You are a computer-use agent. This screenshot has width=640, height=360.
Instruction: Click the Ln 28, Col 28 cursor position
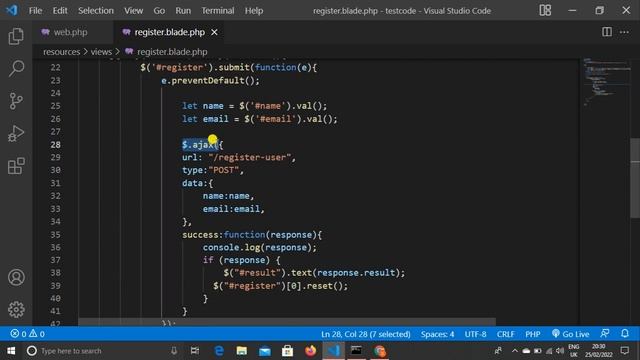point(366,334)
